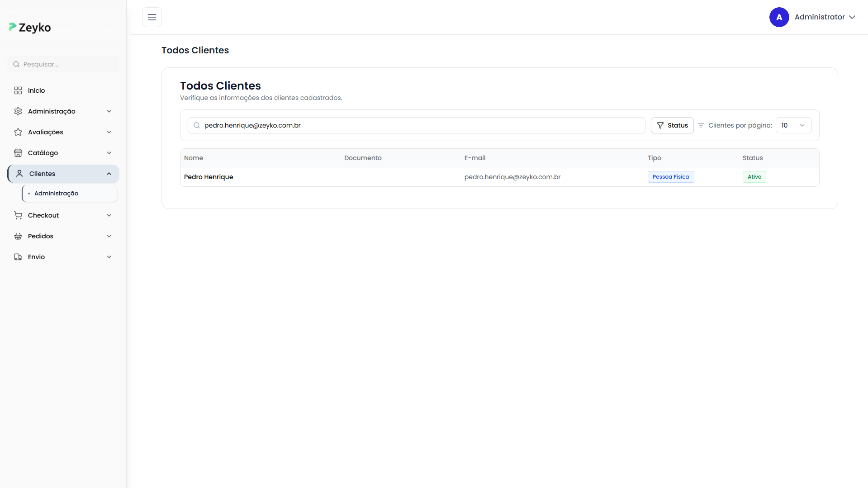868x488 pixels.
Task: Open the clients per page dropdown
Action: click(x=793, y=125)
